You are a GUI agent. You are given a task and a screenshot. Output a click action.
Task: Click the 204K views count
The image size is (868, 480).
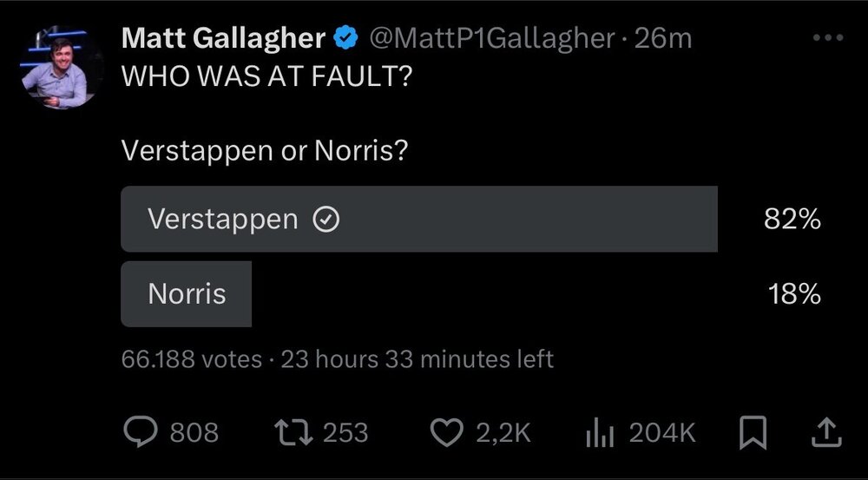(x=662, y=433)
